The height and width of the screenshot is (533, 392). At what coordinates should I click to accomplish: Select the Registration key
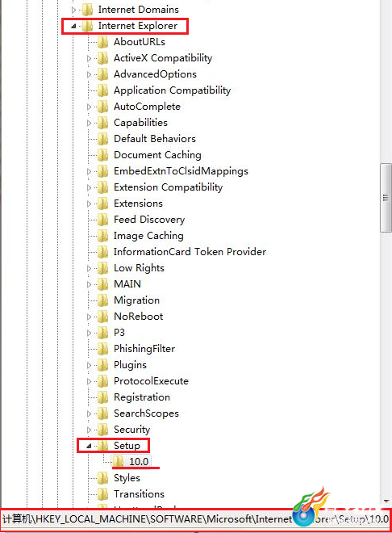[142, 397]
